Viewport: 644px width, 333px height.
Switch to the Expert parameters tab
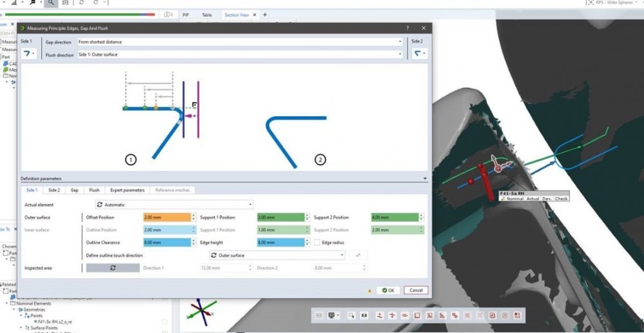coord(127,190)
